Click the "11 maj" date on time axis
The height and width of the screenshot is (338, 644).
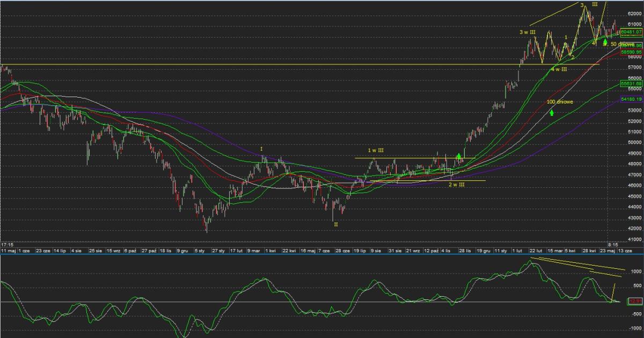(8, 251)
